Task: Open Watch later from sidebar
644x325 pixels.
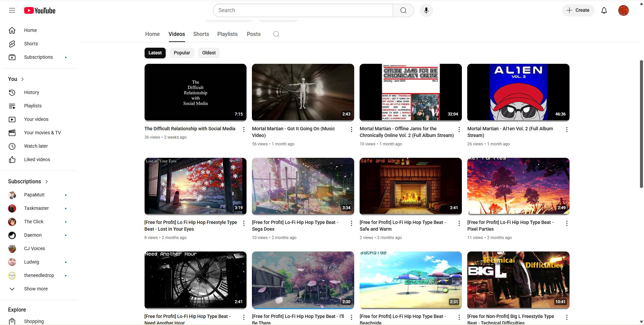Action: (36, 146)
